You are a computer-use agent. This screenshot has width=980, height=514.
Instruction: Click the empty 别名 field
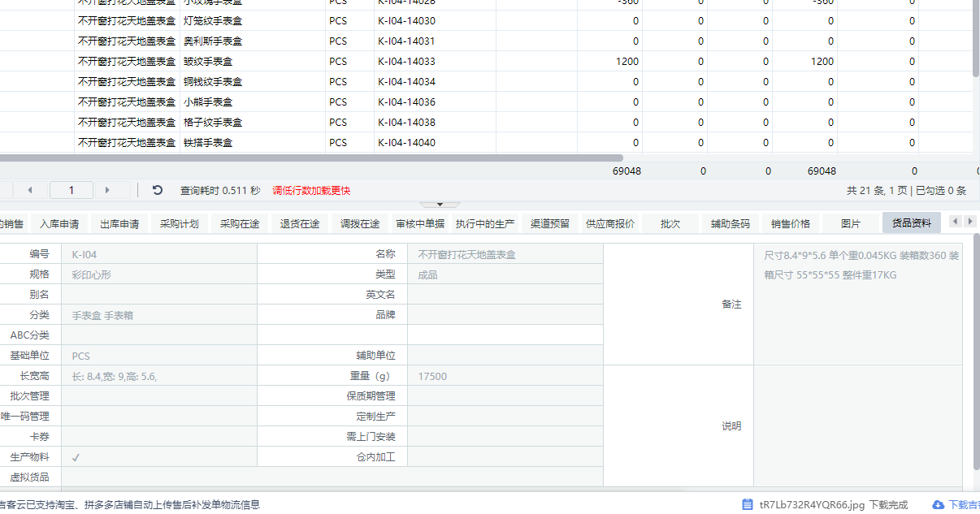coord(159,295)
